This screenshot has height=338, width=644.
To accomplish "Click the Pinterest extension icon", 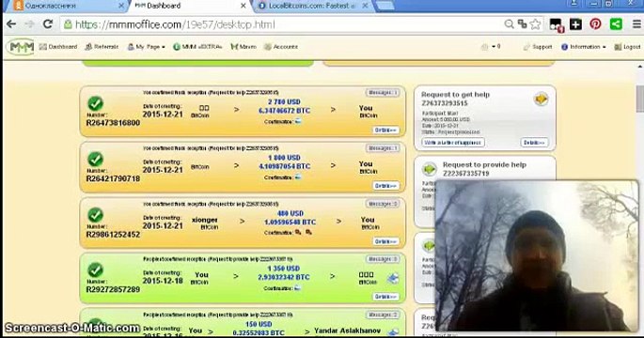I will (x=595, y=24).
